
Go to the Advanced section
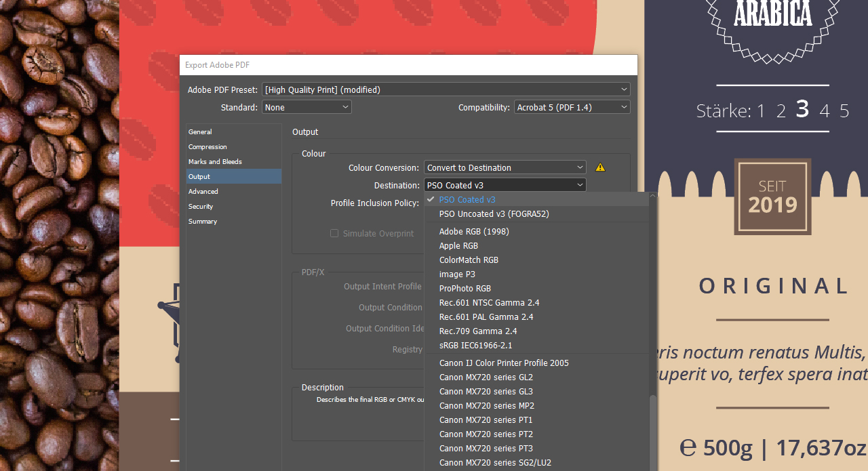point(234,191)
